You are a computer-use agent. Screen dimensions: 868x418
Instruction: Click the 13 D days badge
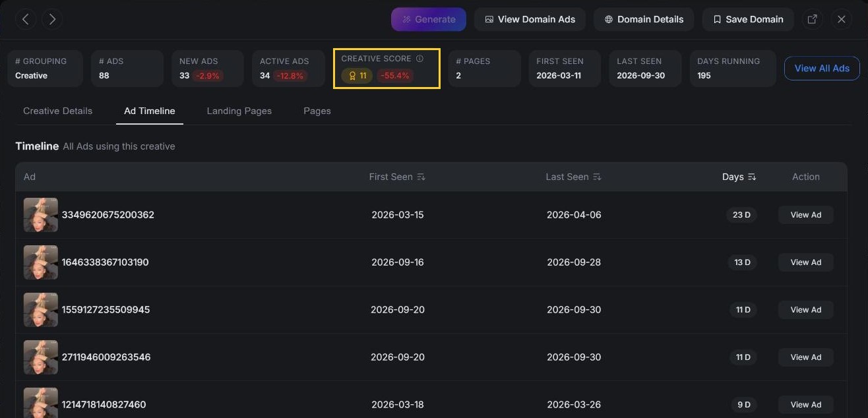click(743, 262)
